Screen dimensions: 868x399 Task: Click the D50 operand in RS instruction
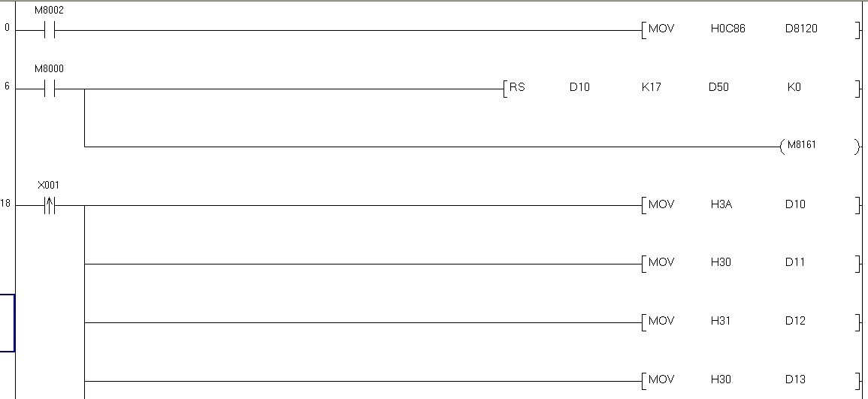click(x=718, y=87)
